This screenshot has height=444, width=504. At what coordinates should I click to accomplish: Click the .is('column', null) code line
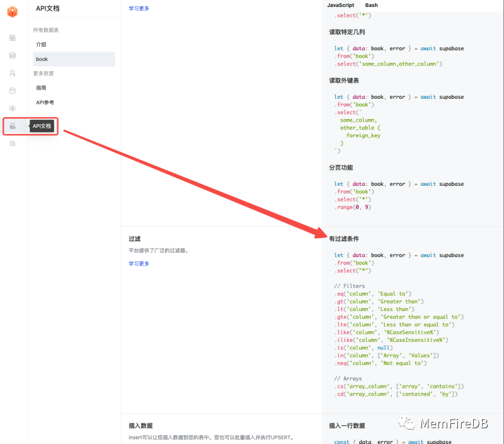coord(364,348)
